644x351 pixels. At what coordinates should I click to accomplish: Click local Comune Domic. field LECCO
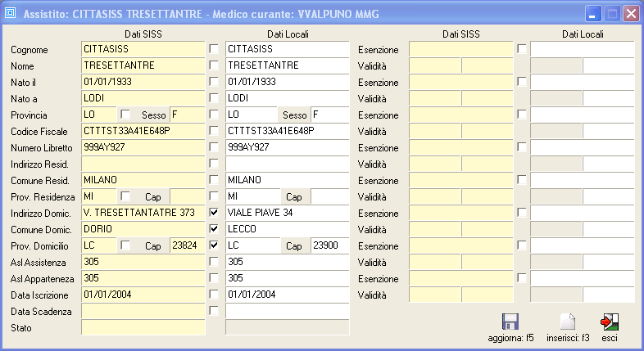click(287, 229)
